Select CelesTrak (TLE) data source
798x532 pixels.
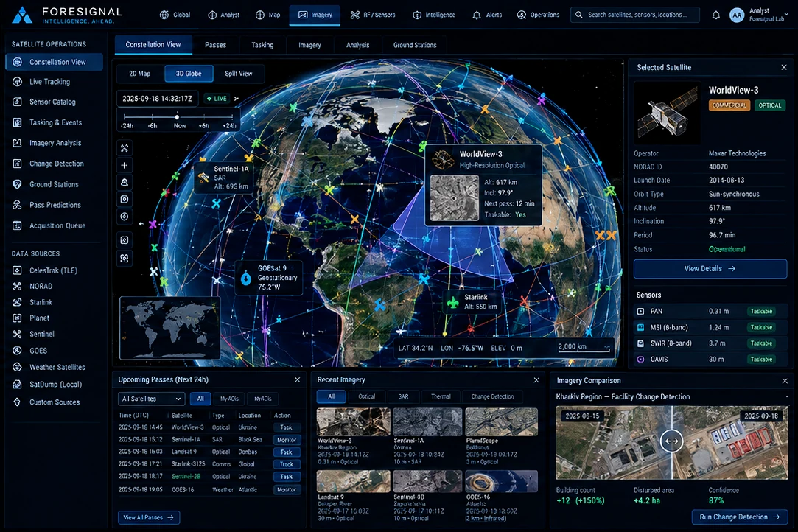[x=53, y=270]
